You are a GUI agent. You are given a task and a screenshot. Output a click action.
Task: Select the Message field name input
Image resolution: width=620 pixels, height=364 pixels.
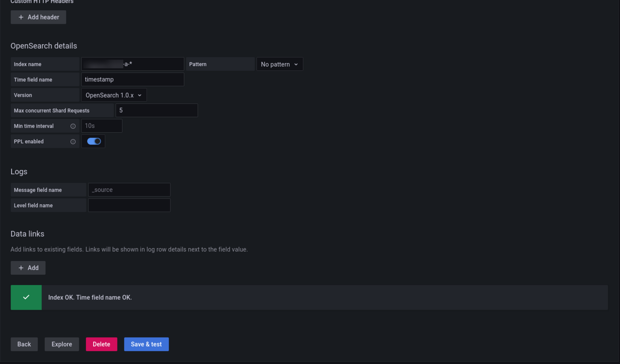point(129,190)
